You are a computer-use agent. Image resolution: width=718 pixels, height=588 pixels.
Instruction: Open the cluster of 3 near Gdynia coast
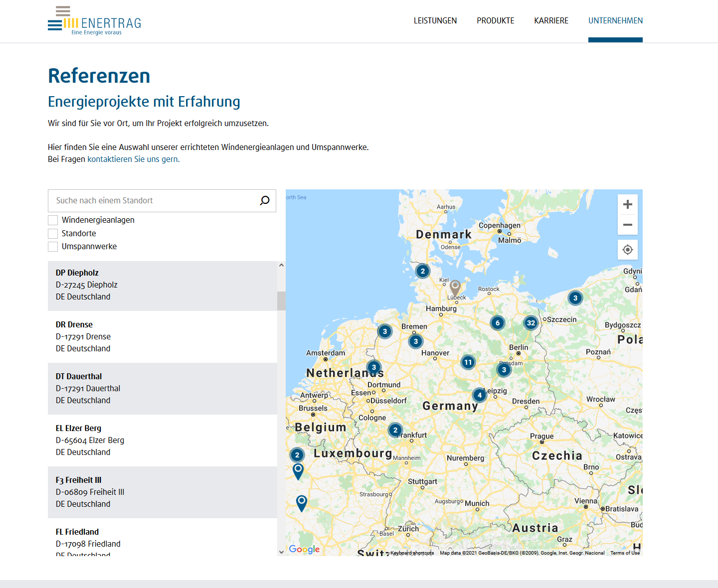pos(575,298)
